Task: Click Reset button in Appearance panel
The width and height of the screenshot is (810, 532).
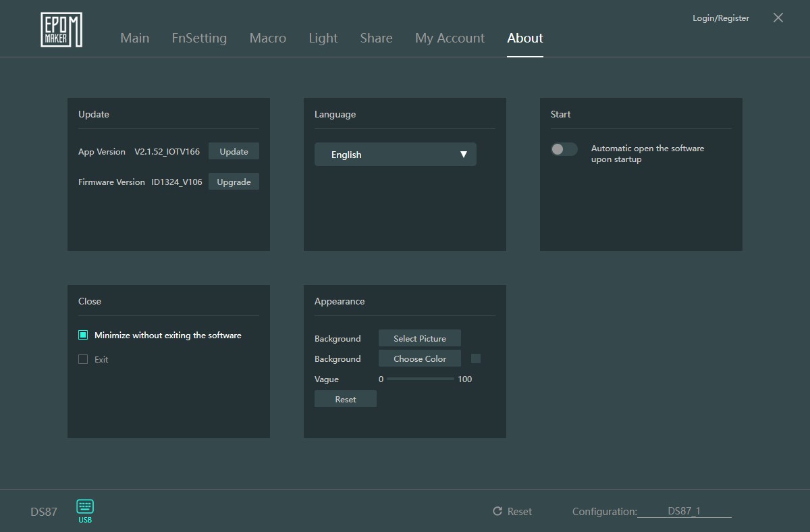Action: (346, 399)
